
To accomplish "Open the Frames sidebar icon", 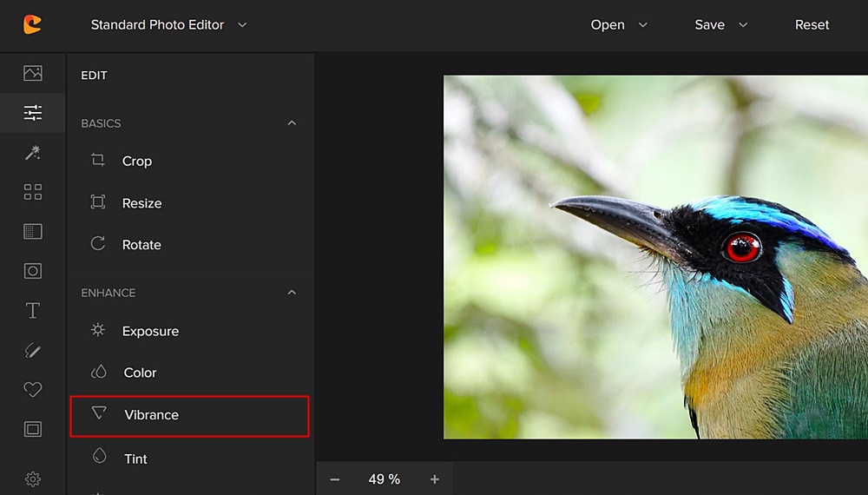I will [x=33, y=429].
